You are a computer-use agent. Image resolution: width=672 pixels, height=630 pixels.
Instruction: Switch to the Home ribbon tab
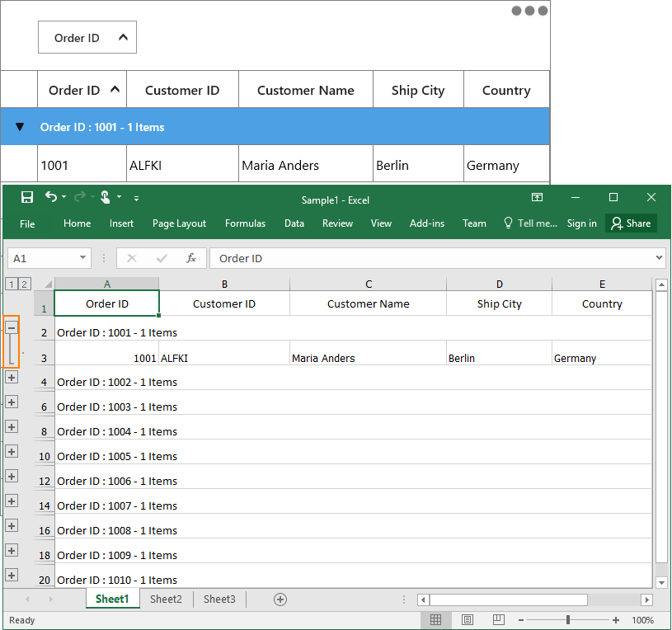point(78,223)
